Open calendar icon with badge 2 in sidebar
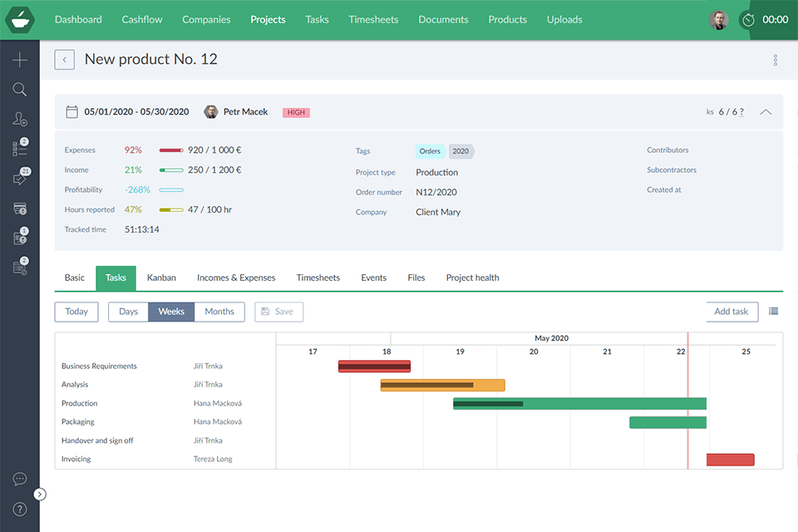This screenshot has width=798, height=532. pyautogui.click(x=20, y=266)
